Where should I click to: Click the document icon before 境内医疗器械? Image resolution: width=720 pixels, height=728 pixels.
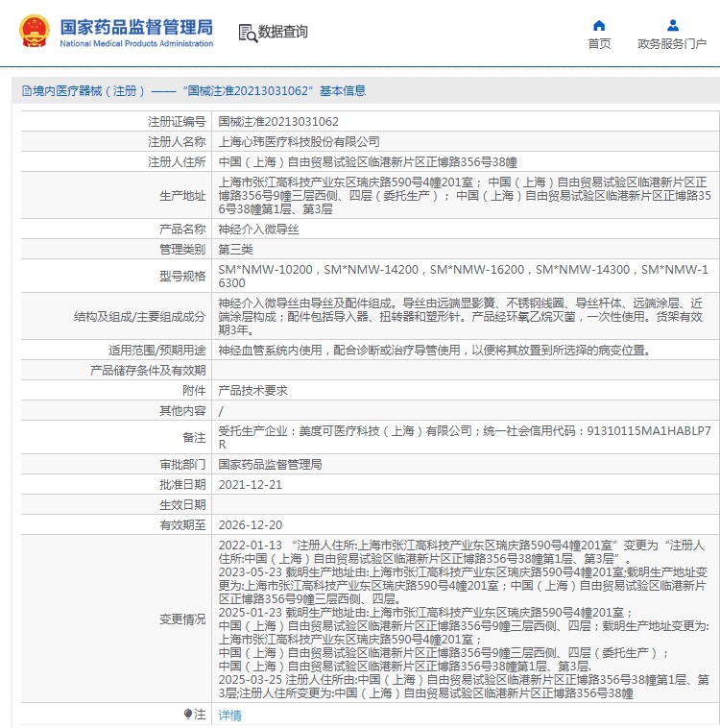tap(27, 91)
